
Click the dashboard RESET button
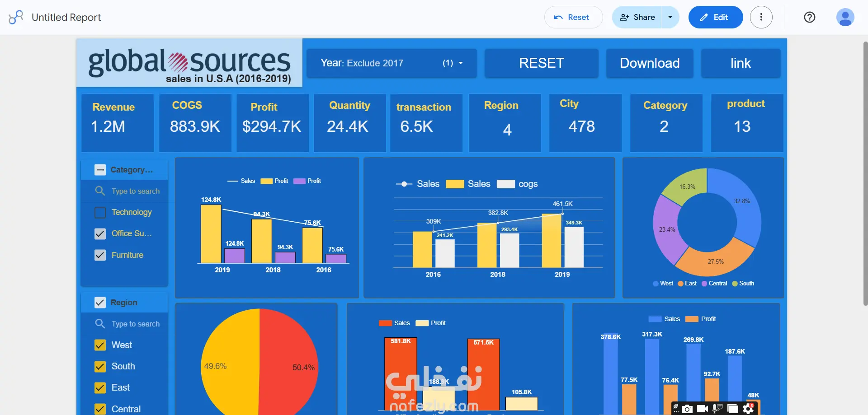pos(541,63)
